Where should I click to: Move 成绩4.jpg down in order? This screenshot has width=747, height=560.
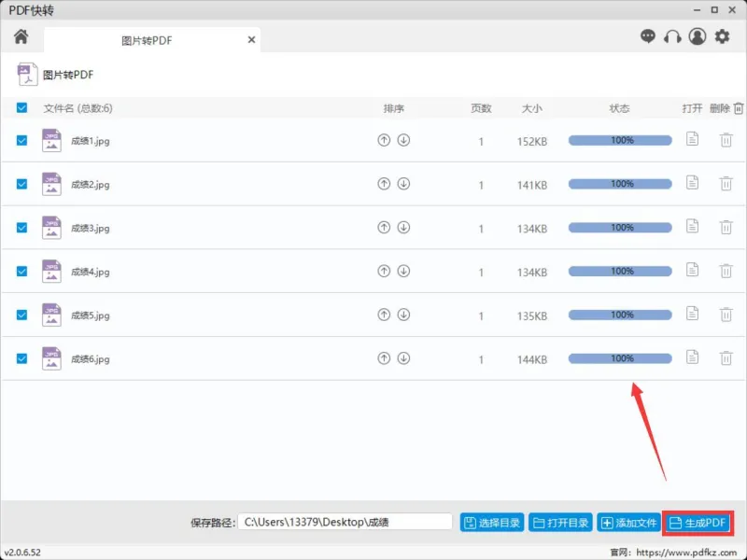click(x=403, y=271)
